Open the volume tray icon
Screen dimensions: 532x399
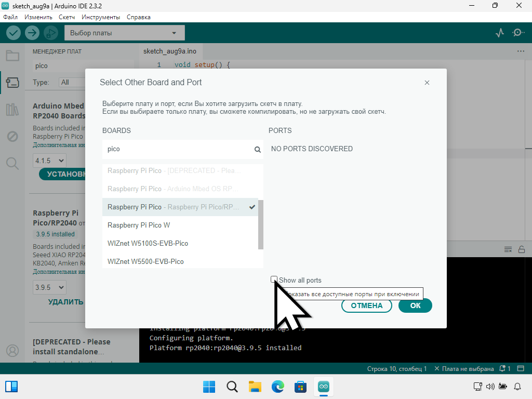tap(490, 387)
